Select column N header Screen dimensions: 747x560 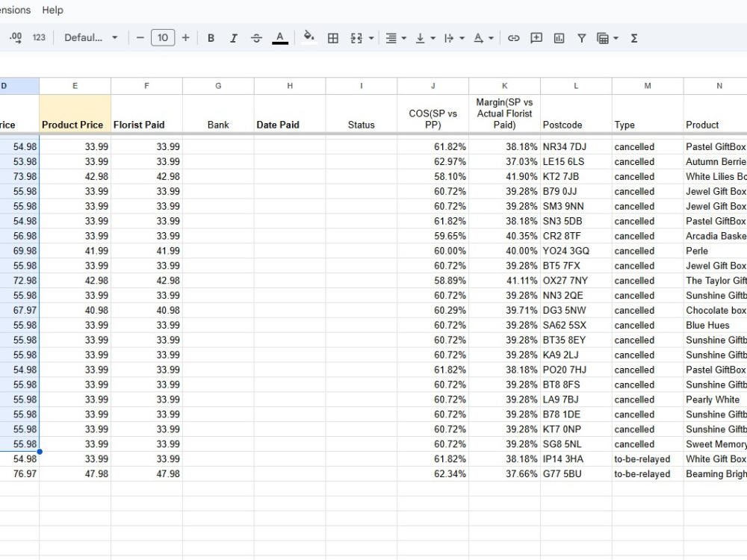(x=716, y=86)
